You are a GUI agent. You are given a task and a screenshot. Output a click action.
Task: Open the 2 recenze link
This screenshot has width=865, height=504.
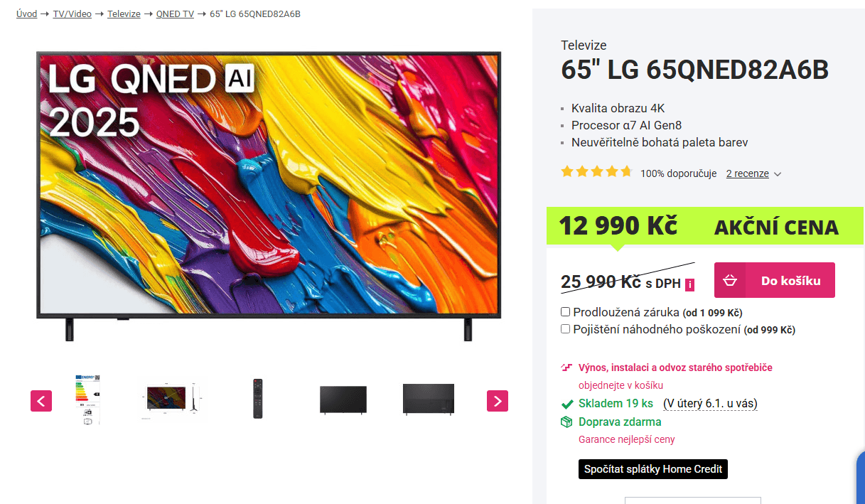[746, 173]
